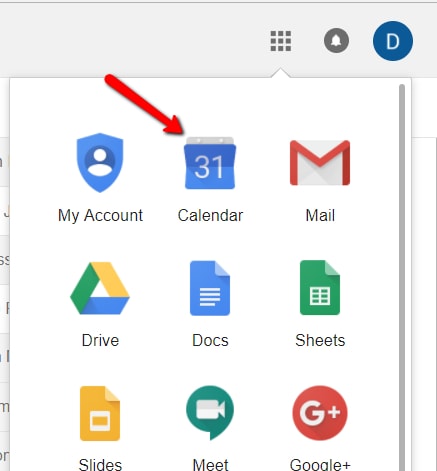Click the apps panel scrollbar
The width and height of the screenshot is (437, 471).
tap(402, 277)
